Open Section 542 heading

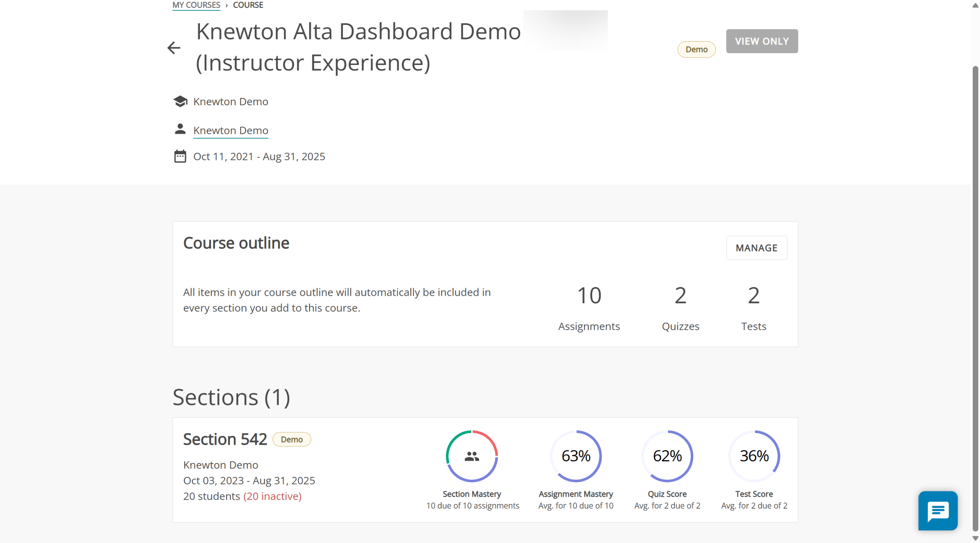(x=225, y=439)
